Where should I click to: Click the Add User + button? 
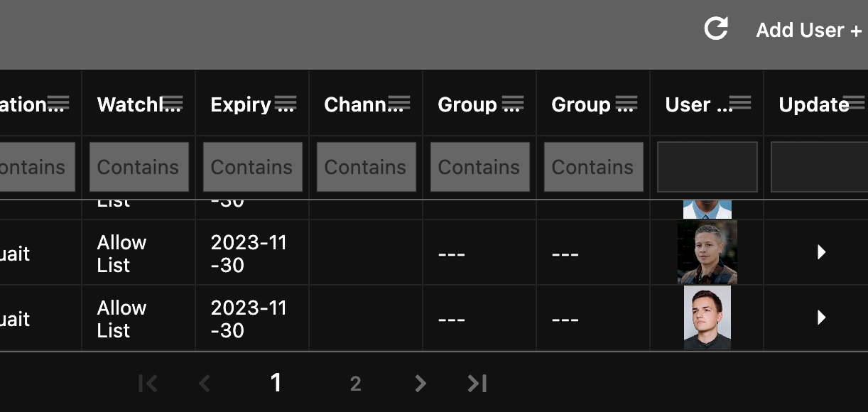point(809,30)
